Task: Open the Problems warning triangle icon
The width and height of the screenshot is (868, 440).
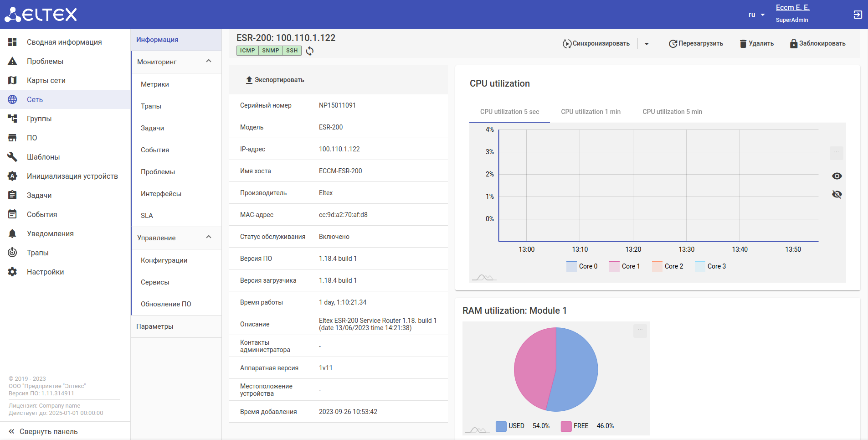Action: coord(12,61)
